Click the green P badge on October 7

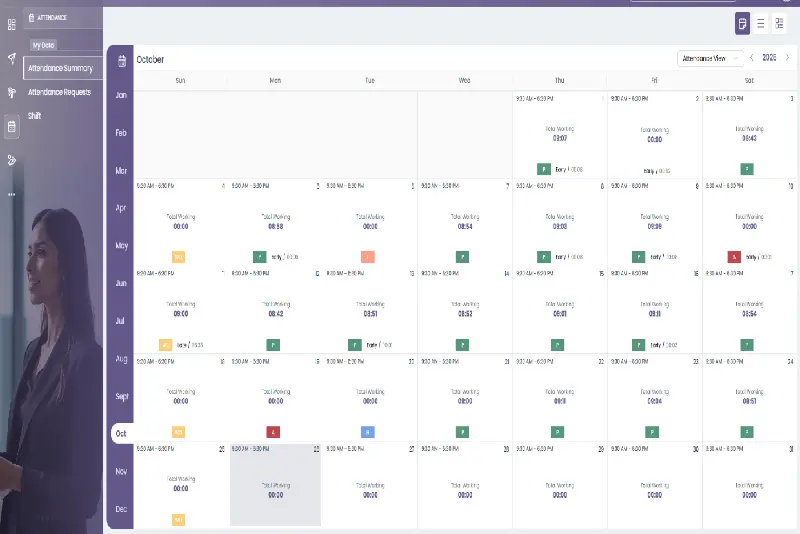(462, 257)
